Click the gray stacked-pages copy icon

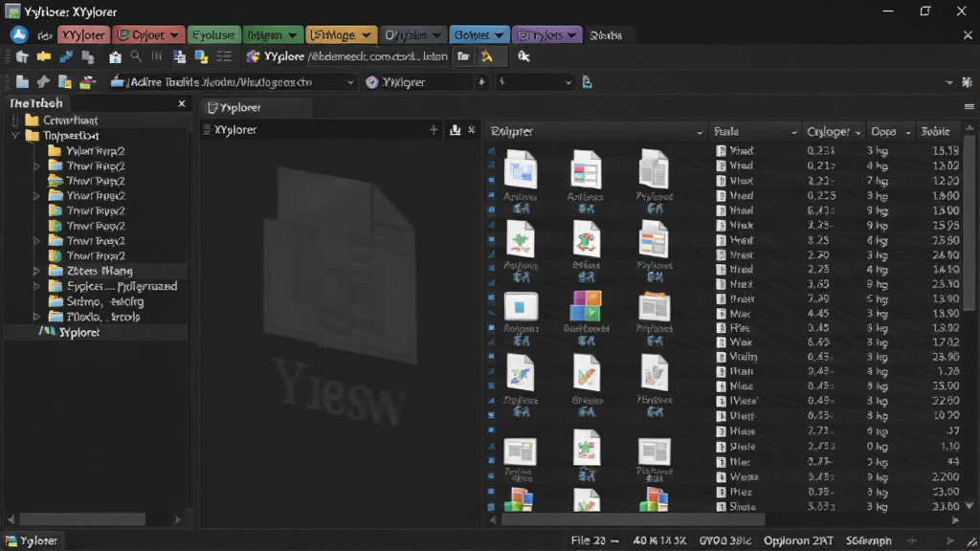pos(88,56)
